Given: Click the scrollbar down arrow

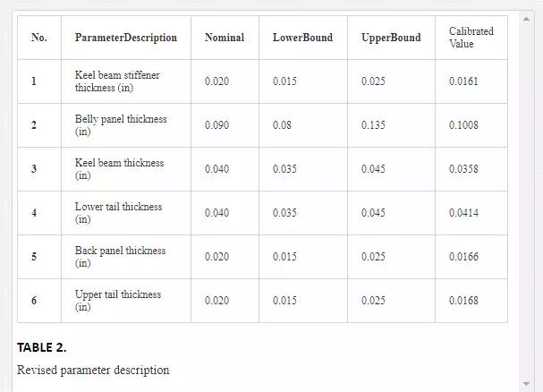Looking at the screenshot, I should 526,384.
